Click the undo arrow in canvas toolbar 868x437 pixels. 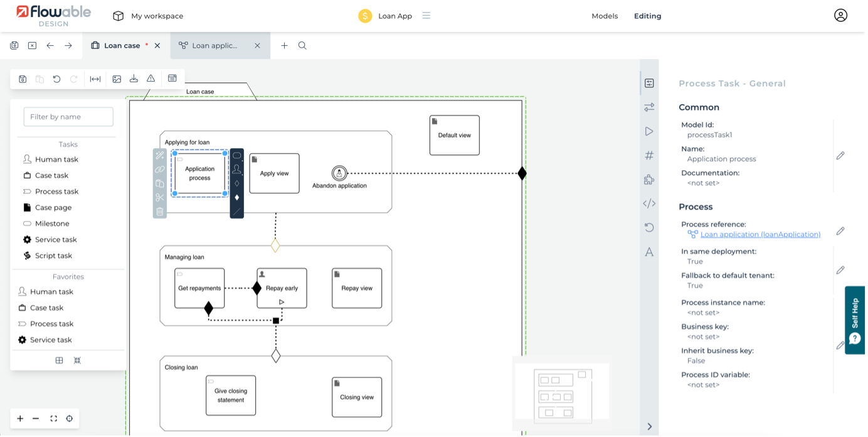pos(56,79)
